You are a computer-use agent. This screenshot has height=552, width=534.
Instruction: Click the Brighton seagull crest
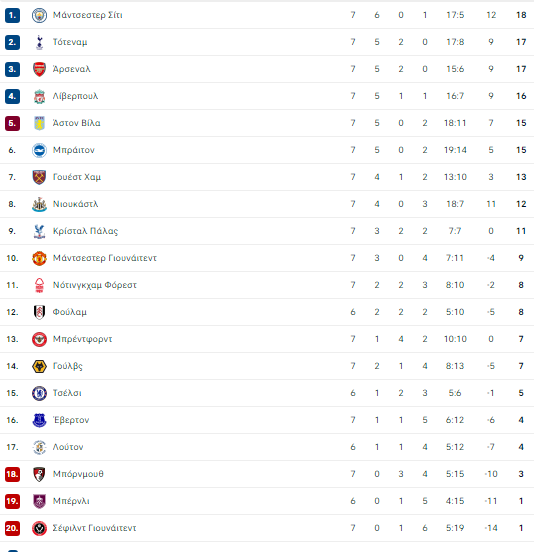click(x=39, y=150)
